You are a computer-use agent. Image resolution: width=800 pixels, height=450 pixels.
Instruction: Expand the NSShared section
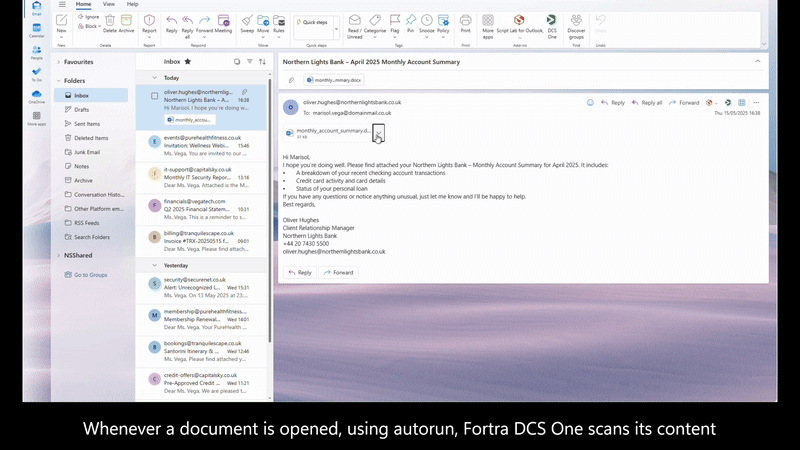coord(59,255)
